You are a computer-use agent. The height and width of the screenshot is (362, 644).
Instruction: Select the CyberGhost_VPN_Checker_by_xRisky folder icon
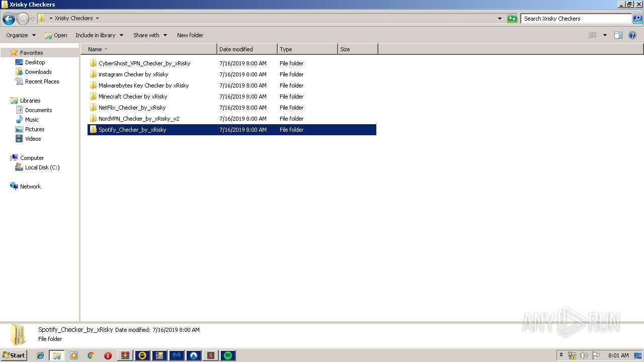(x=93, y=63)
